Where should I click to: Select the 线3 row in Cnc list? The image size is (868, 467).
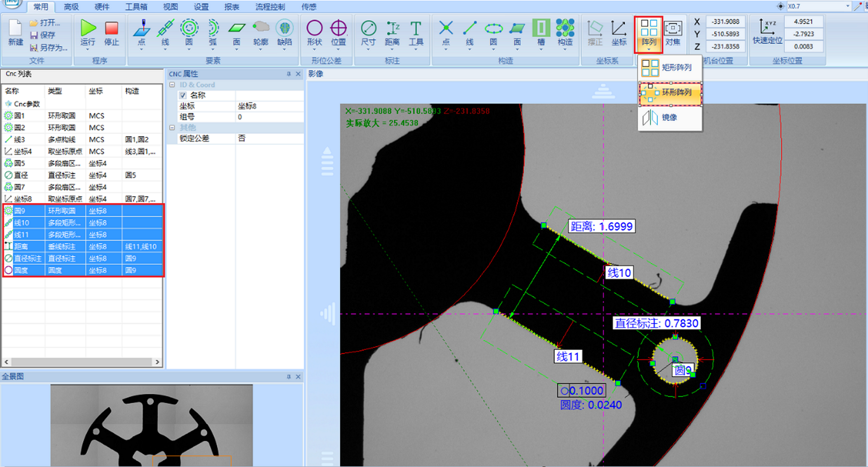(x=20, y=140)
